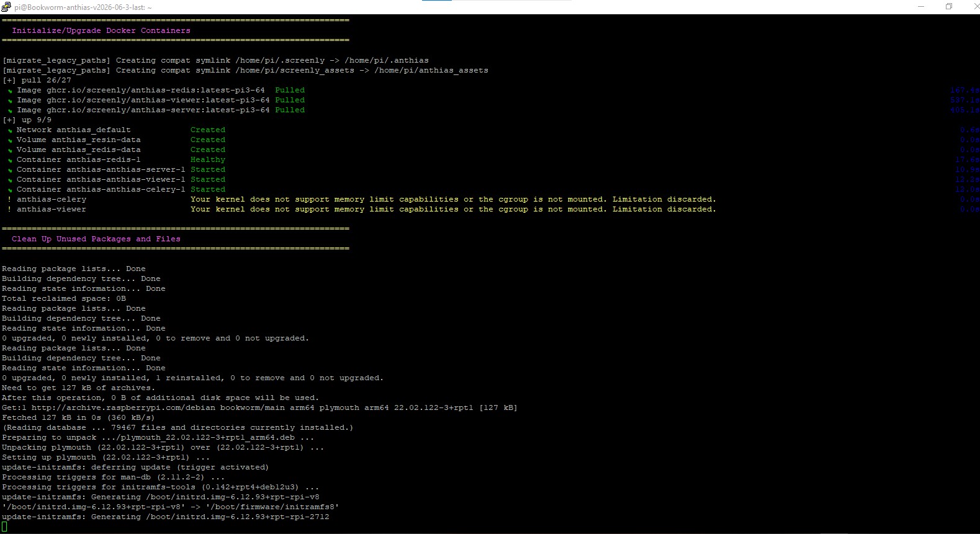
Task: Click the '(Reading database ... 79467 files' line
Action: click(178, 427)
